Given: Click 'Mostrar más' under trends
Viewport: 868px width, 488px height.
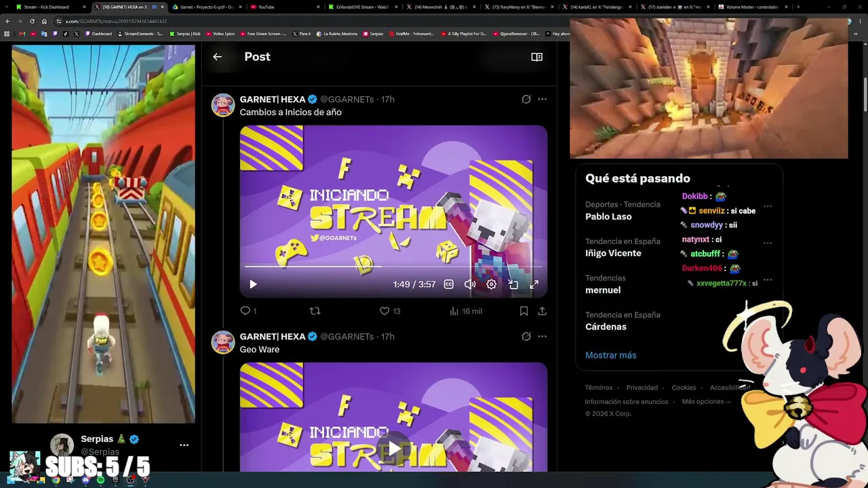Looking at the screenshot, I should (x=610, y=355).
